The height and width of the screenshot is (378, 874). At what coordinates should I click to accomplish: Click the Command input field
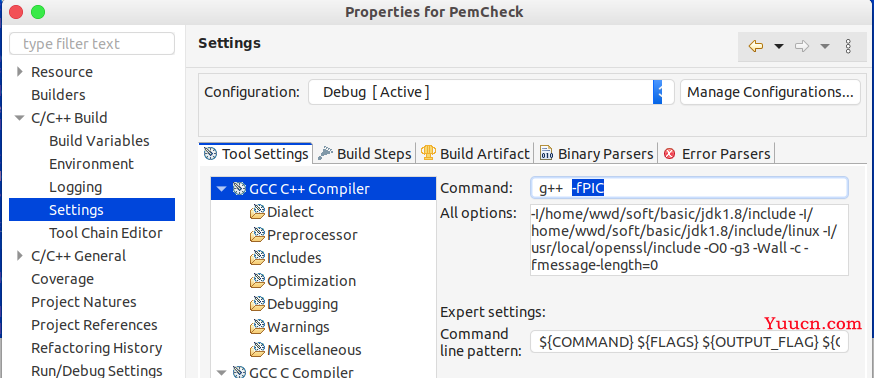690,188
